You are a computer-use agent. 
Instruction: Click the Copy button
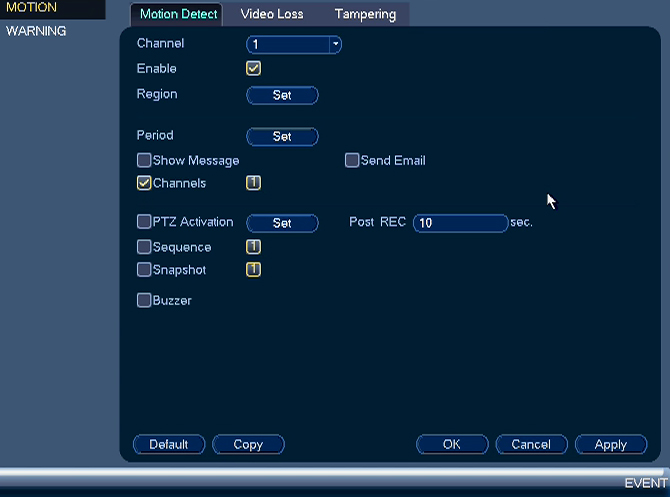pyautogui.click(x=248, y=444)
